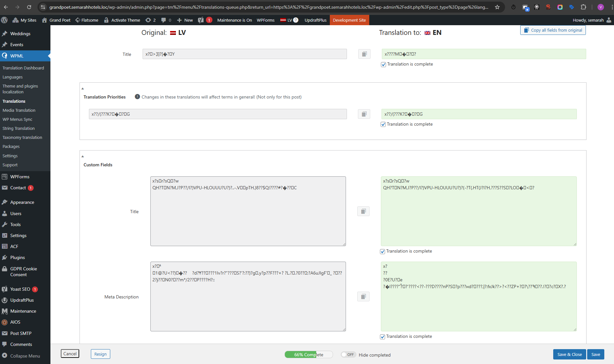Toggle Translation is complete for custom field Title

pos(382,251)
